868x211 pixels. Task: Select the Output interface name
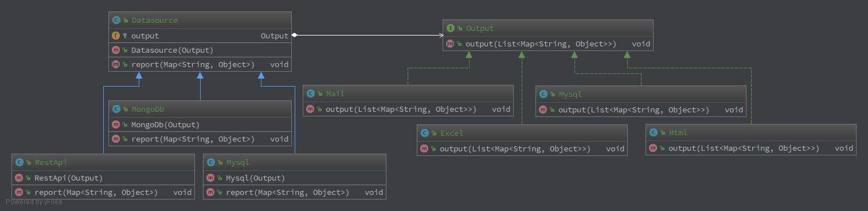pos(479,28)
